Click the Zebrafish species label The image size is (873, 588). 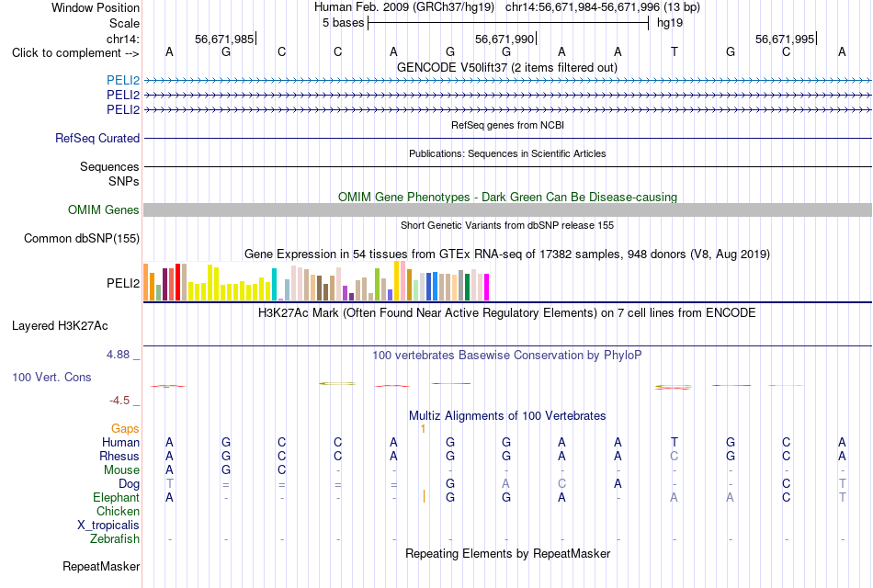point(115,539)
